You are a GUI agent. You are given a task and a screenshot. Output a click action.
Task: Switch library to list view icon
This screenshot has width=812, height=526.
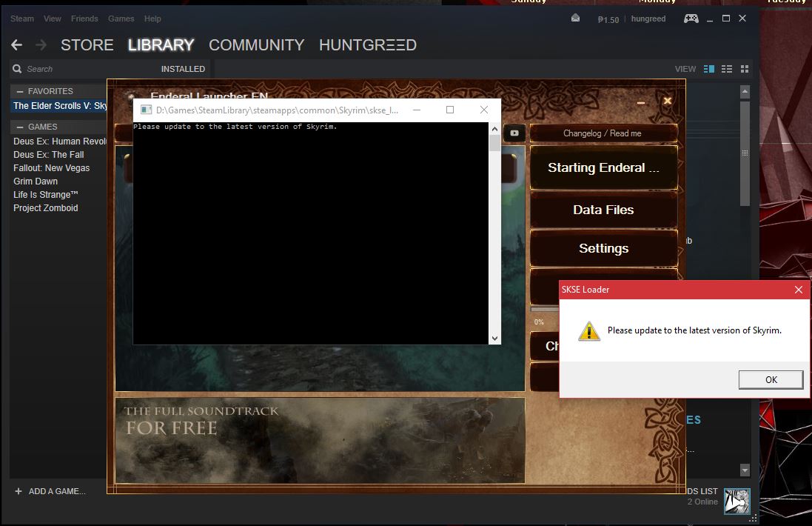(727, 69)
